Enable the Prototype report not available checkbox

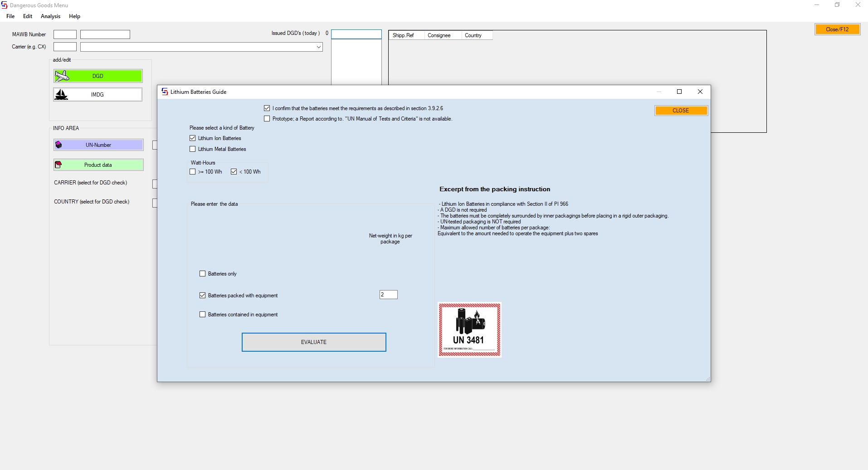pos(267,119)
